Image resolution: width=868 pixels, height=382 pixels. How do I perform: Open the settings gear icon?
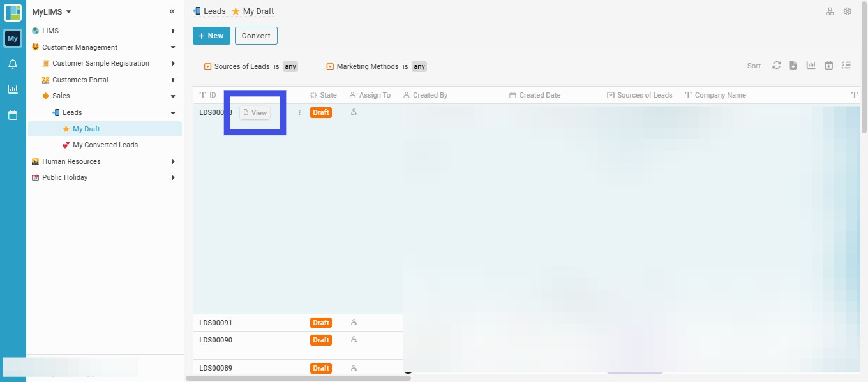[848, 11]
